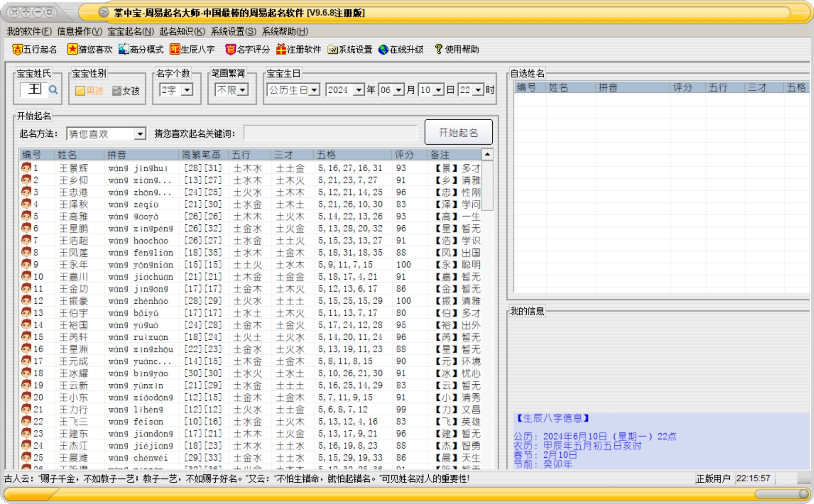Click the 猜您喜欢起名关键词 keyword field
This screenshot has height=504, width=814.
330,133
